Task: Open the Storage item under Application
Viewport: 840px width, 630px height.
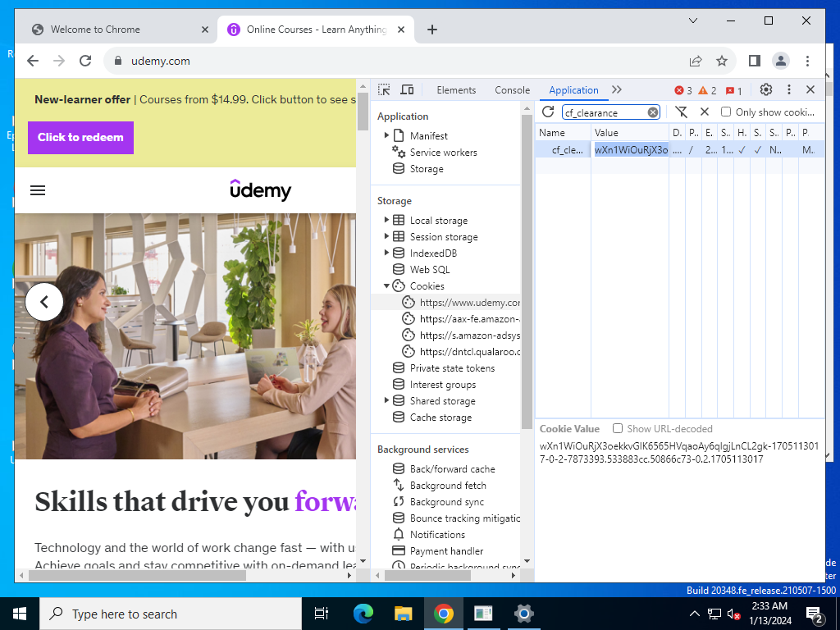Action: pos(427,169)
